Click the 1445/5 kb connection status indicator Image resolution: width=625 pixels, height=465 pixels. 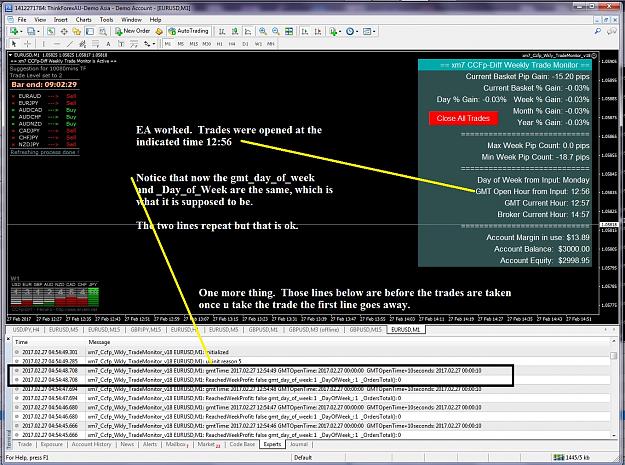click(572, 457)
